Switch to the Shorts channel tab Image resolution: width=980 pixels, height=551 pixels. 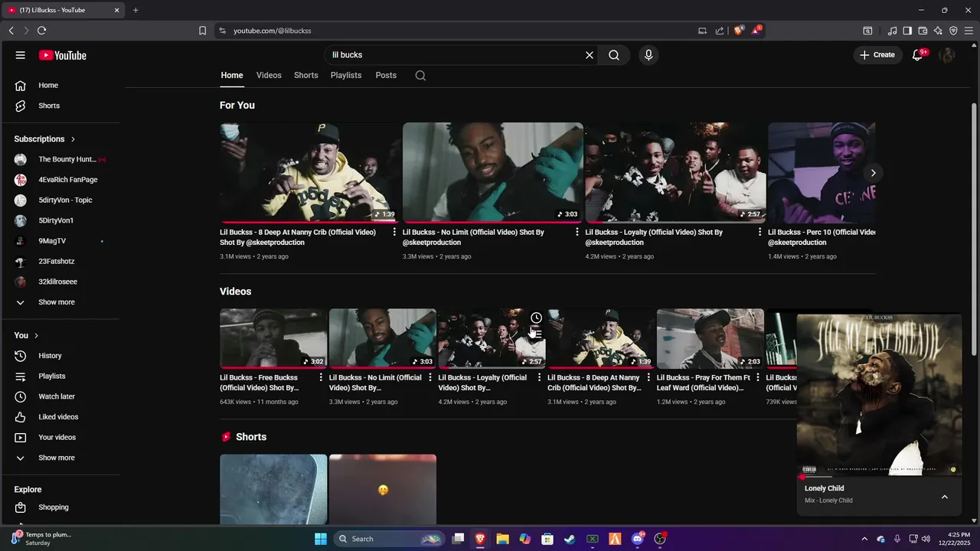[x=306, y=75]
